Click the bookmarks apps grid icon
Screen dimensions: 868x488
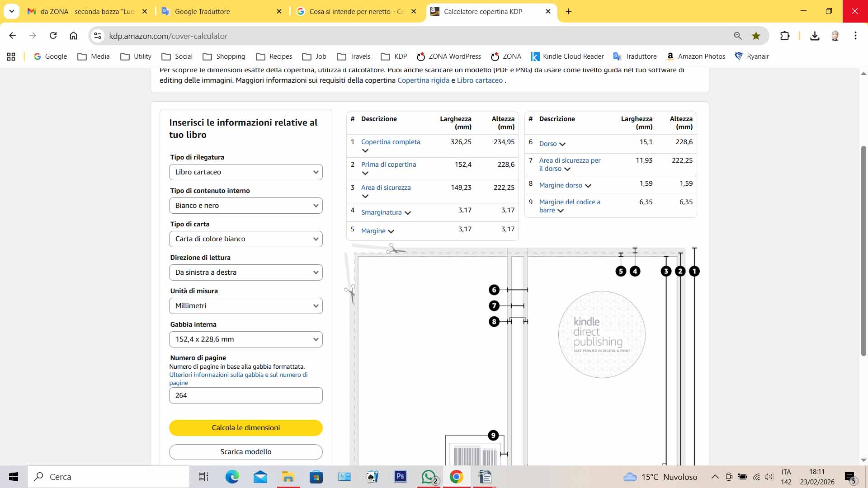coord(11,56)
